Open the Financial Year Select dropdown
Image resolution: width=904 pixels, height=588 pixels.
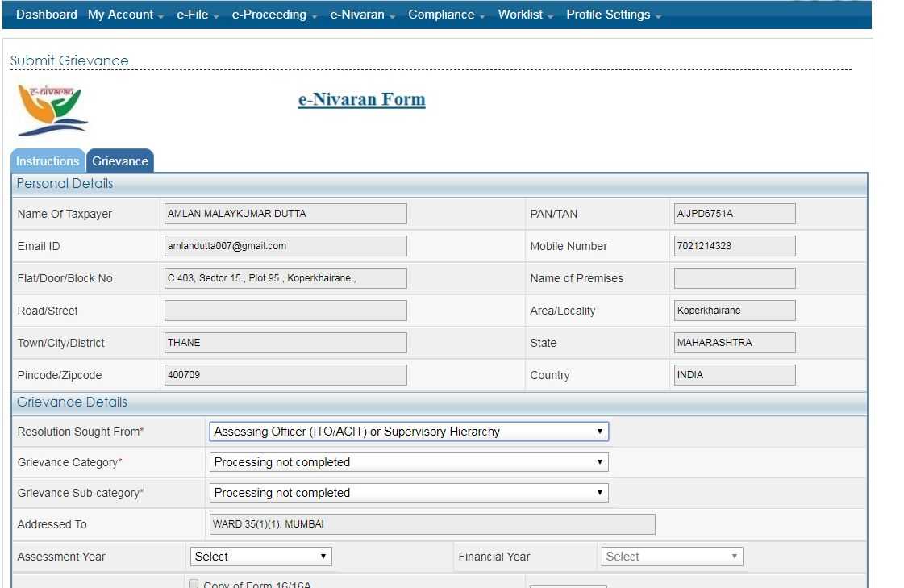tap(672, 557)
